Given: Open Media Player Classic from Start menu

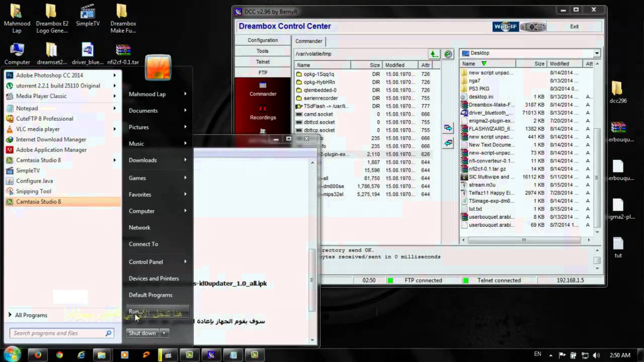Looking at the screenshot, I should 41,96.
